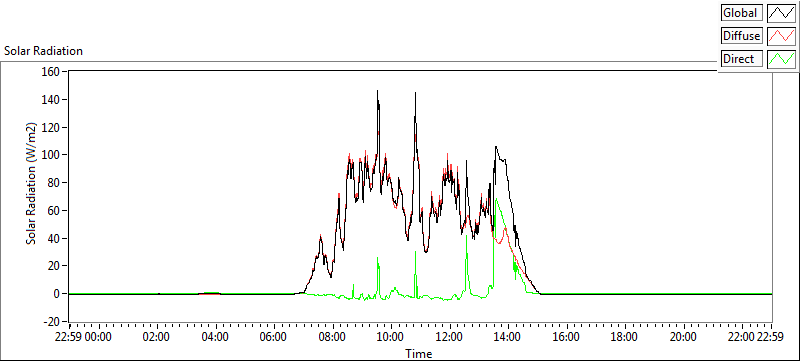Click the 60 y-axis tick label
The height and width of the screenshot is (361, 800).
55,210
